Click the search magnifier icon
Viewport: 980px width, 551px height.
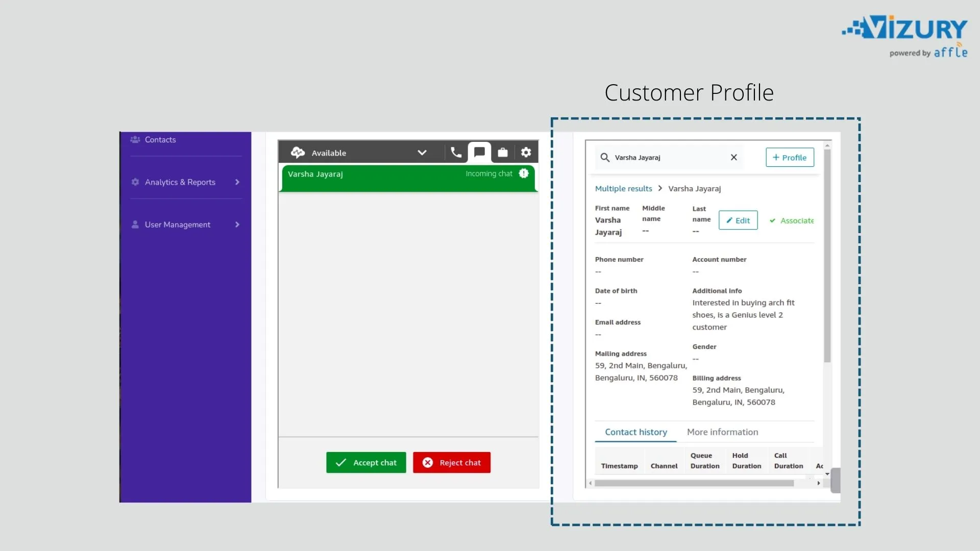(605, 158)
